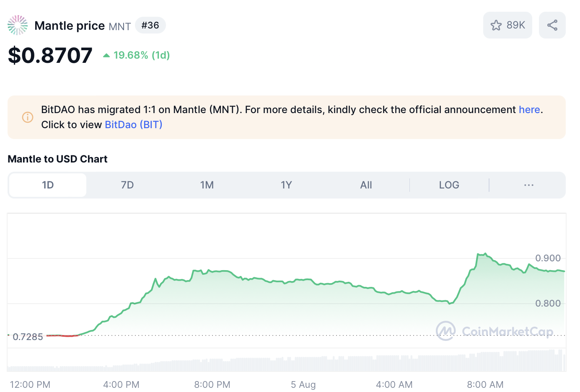580x392 pixels.
Task: Switch chart to the 7D range
Action: [127, 185]
